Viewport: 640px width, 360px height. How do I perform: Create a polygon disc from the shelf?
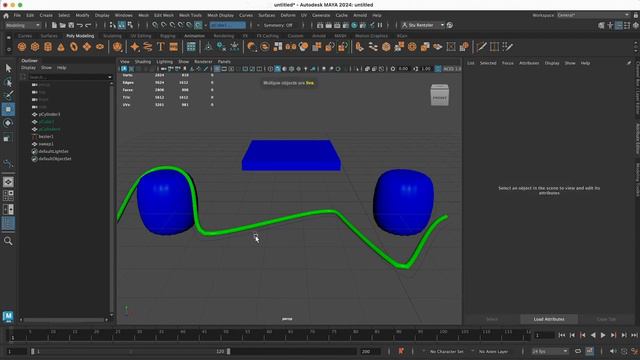(x=100, y=47)
